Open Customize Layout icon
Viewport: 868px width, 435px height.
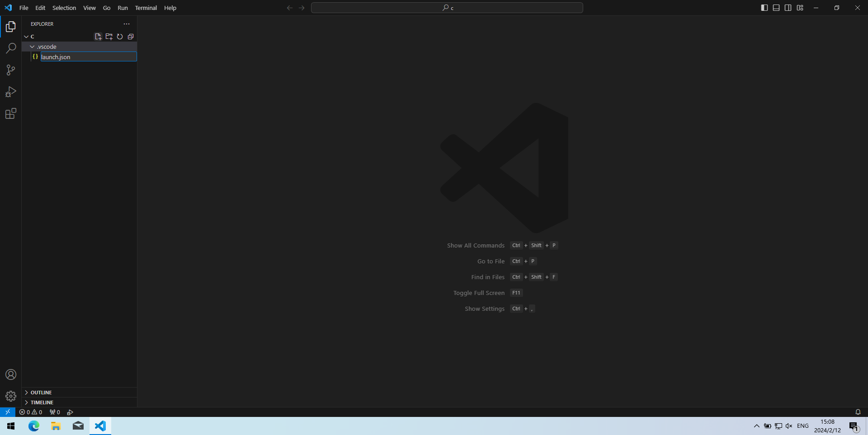800,8
